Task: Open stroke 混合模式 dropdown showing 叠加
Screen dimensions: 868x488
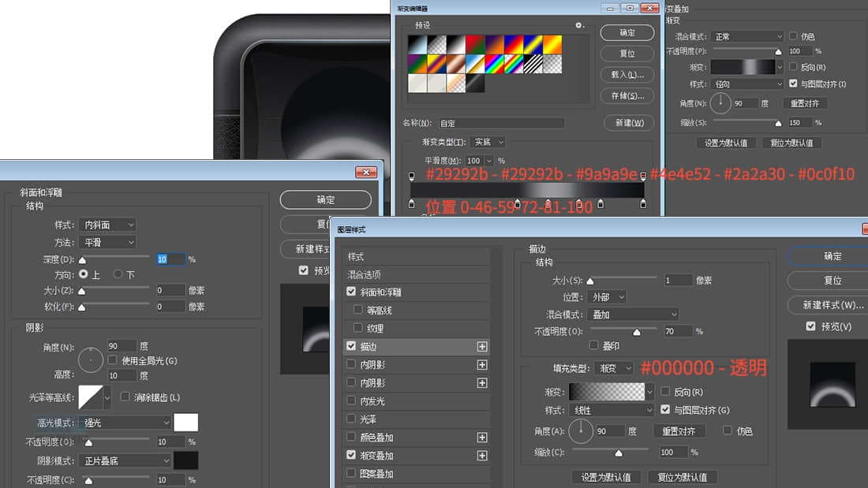Action: [633, 315]
